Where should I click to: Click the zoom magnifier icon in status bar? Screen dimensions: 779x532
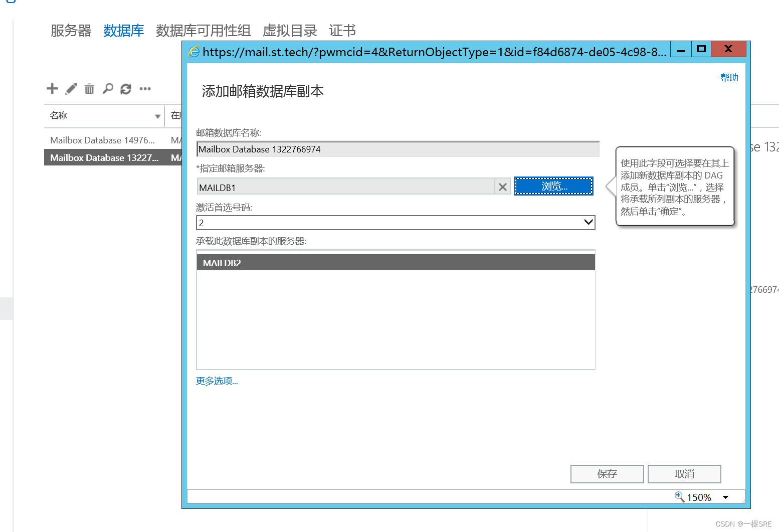[679, 496]
